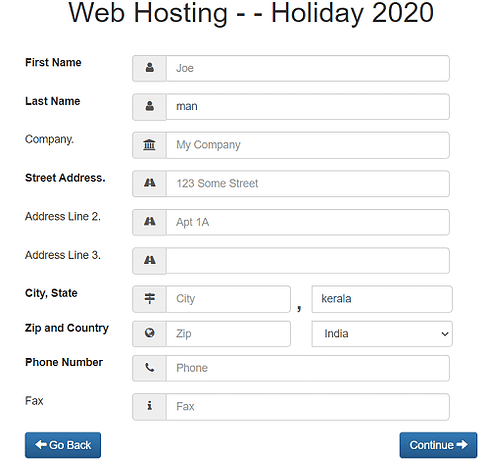Click the road icon next to Street Address
This screenshot has height=466, width=490.
click(x=150, y=183)
